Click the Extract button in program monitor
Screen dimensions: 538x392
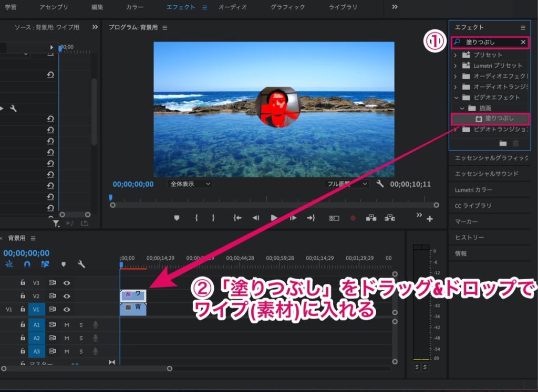point(390,218)
